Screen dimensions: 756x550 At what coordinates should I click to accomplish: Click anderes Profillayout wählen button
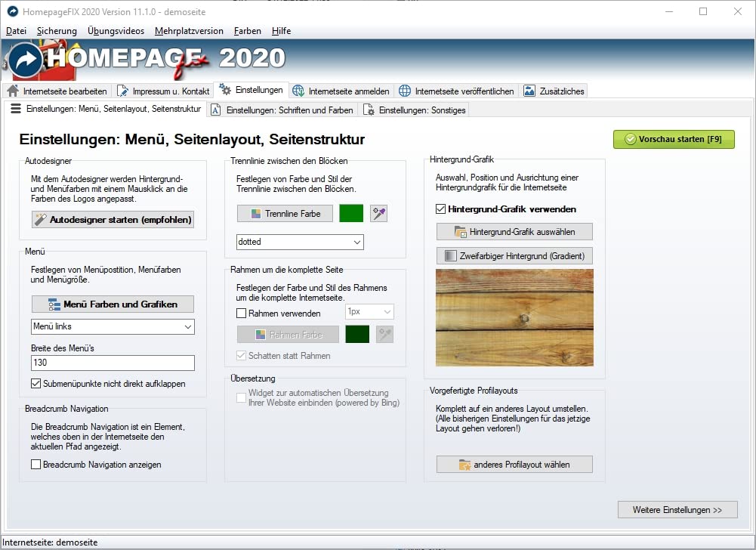pyautogui.click(x=514, y=465)
